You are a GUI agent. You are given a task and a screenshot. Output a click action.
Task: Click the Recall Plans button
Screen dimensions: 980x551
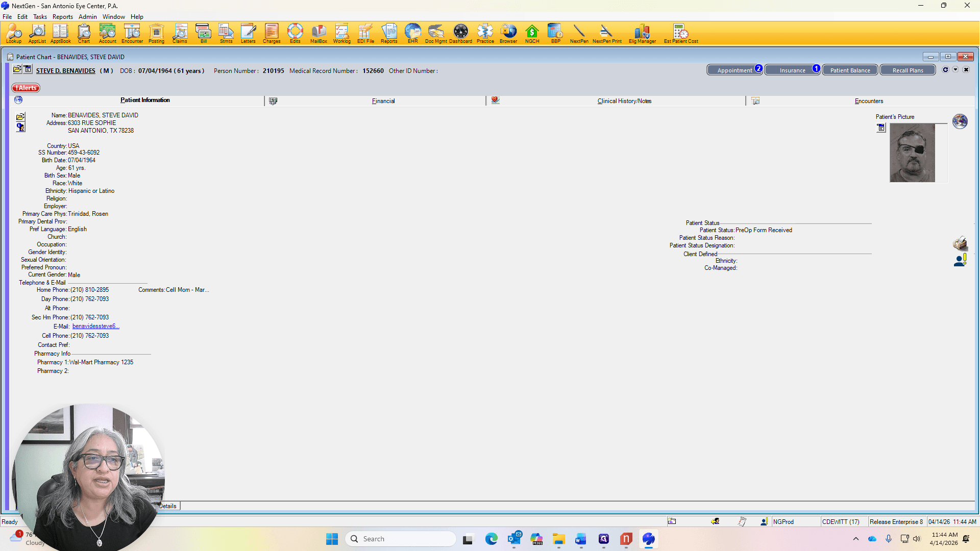908,70
